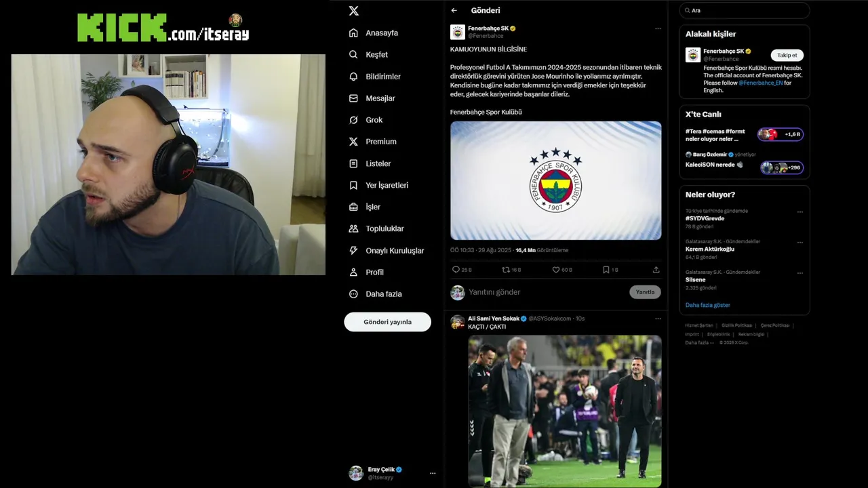The width and height of the screenshot is (868, 488).
Task: Click the +1,6 B listeners badge
Action: tap(781, 134)
